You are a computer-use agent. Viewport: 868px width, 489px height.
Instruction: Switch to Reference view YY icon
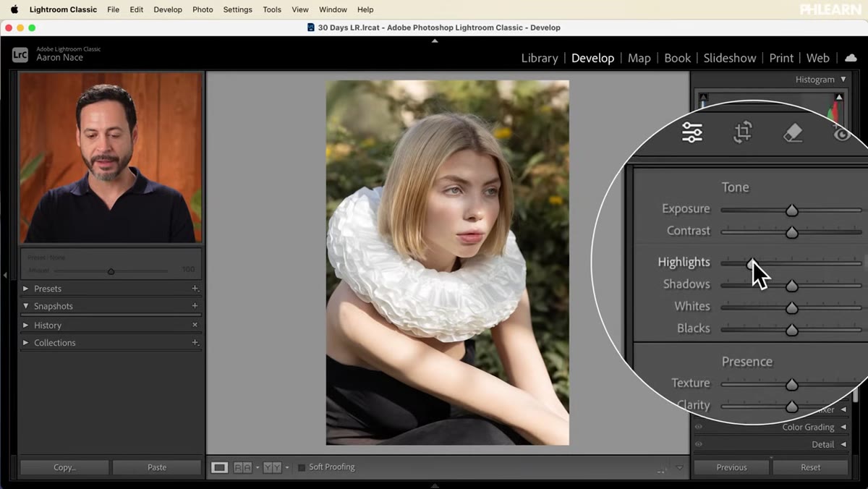click(x=272, y=467)
